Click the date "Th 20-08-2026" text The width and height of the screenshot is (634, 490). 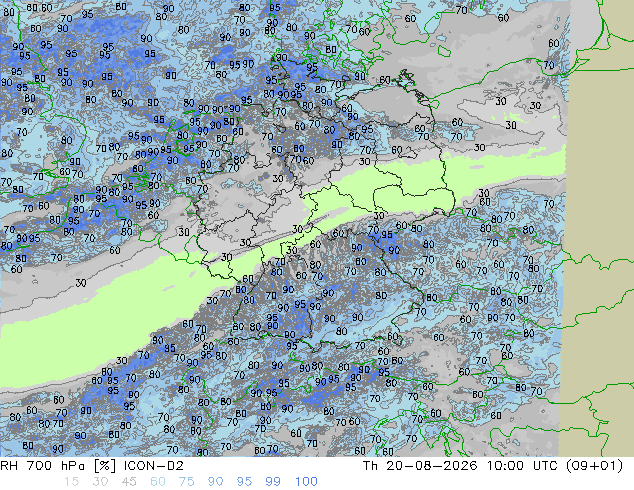tap(420, 466)
